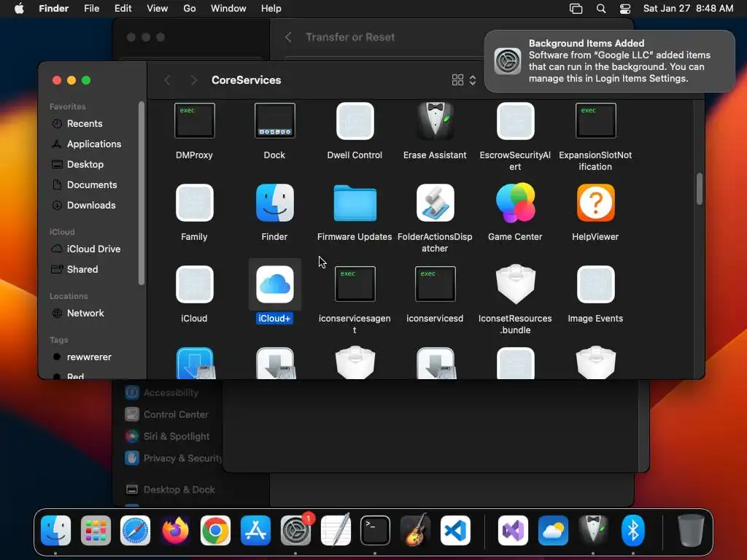Select the HelpViewer app
The height and width of the screenshot is (560, 747).
[595, 203]
